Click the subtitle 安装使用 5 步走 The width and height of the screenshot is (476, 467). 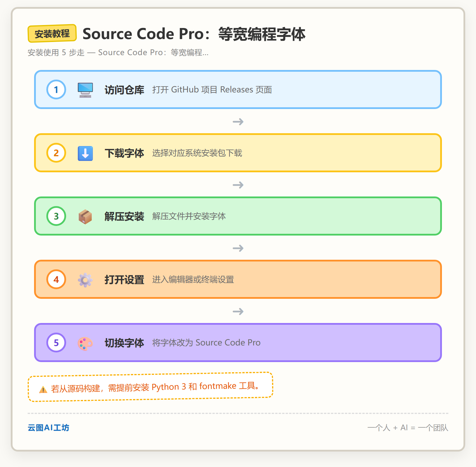pyautogui.click(x=118, y=52)
